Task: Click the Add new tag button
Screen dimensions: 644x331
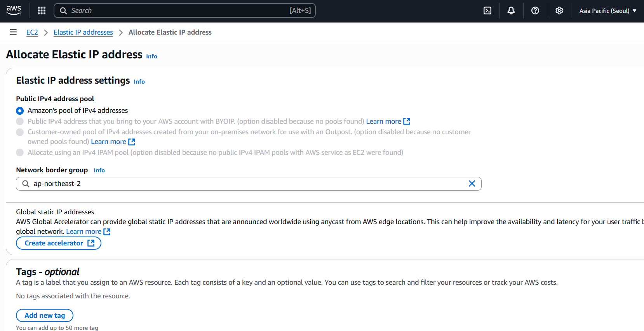Action: pyautogui.click(x=45, y=315)
